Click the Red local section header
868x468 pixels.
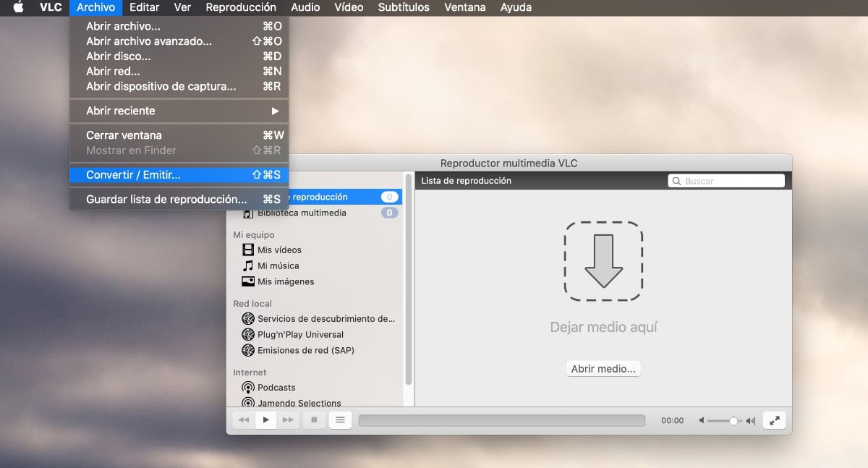click(x=252, y=304)
